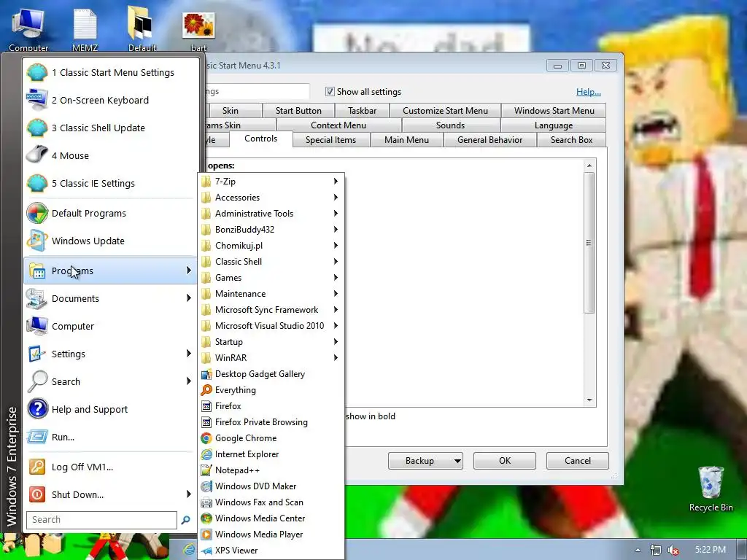Toggle Show all settings checkbox

pyautogui.click(x=330, y=91)
